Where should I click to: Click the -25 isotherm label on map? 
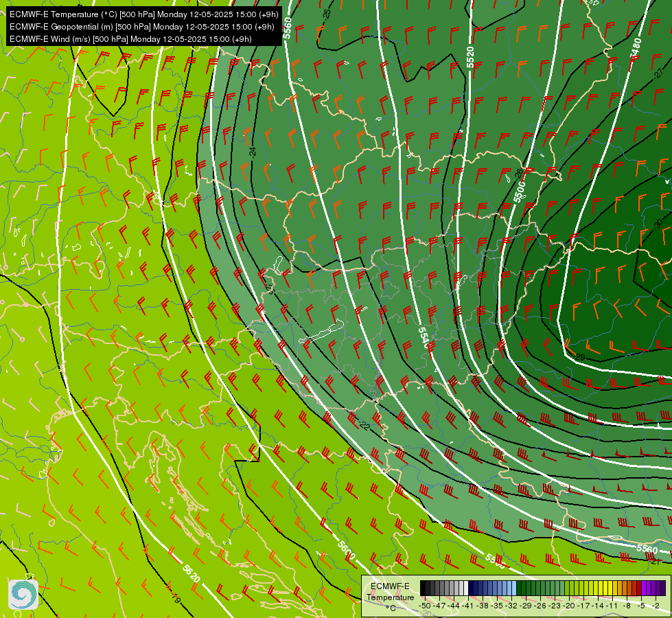tap(327, 14)
